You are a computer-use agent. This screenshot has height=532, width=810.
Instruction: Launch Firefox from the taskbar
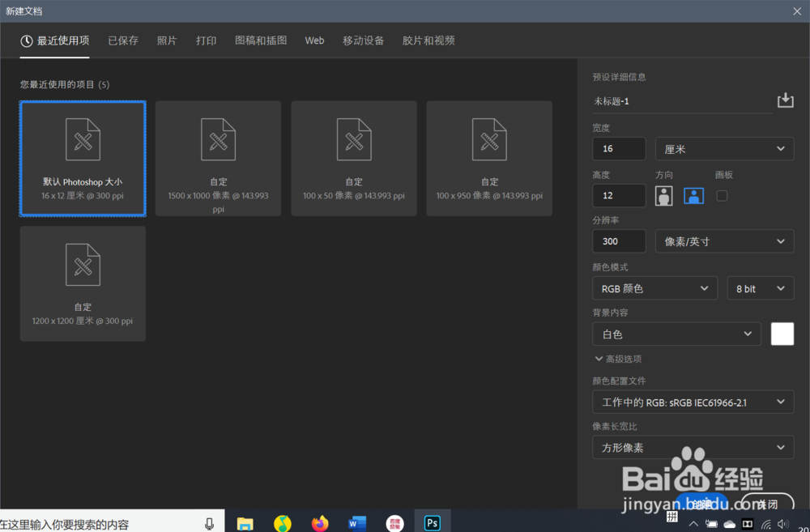320,523
